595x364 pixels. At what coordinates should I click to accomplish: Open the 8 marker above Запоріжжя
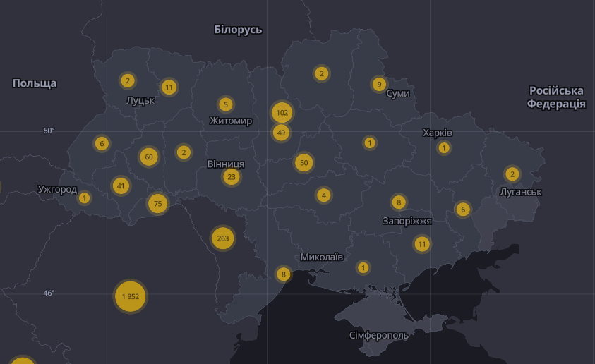click(x=399, y=202)
